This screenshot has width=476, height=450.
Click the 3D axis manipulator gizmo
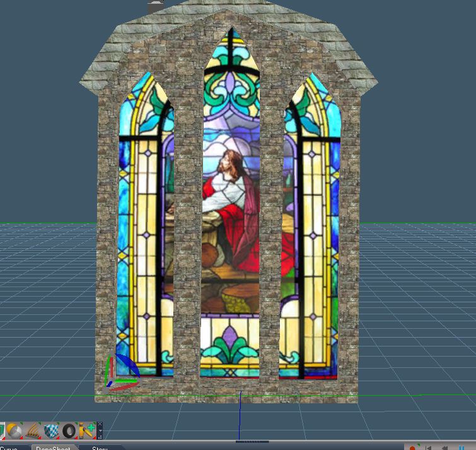tap(122, 372)
